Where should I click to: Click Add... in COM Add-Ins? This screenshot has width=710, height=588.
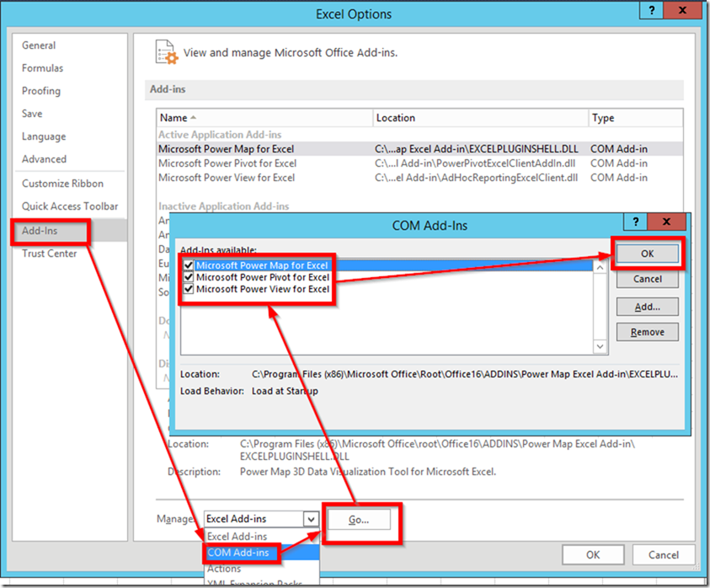click(x=647, y=307)
